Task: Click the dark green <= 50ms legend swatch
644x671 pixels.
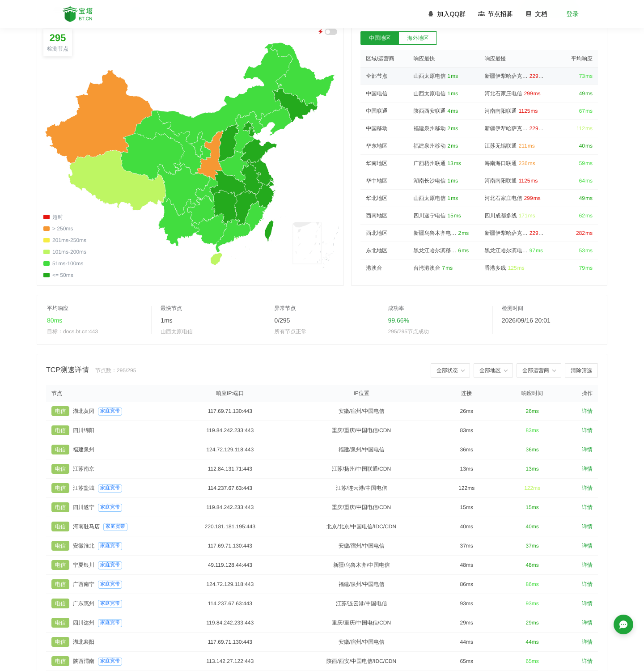Action: pos(47,275)
